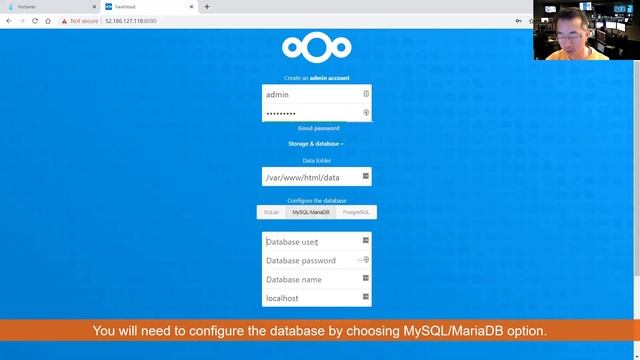Click the Not secure warning icon

click(64, 21)
